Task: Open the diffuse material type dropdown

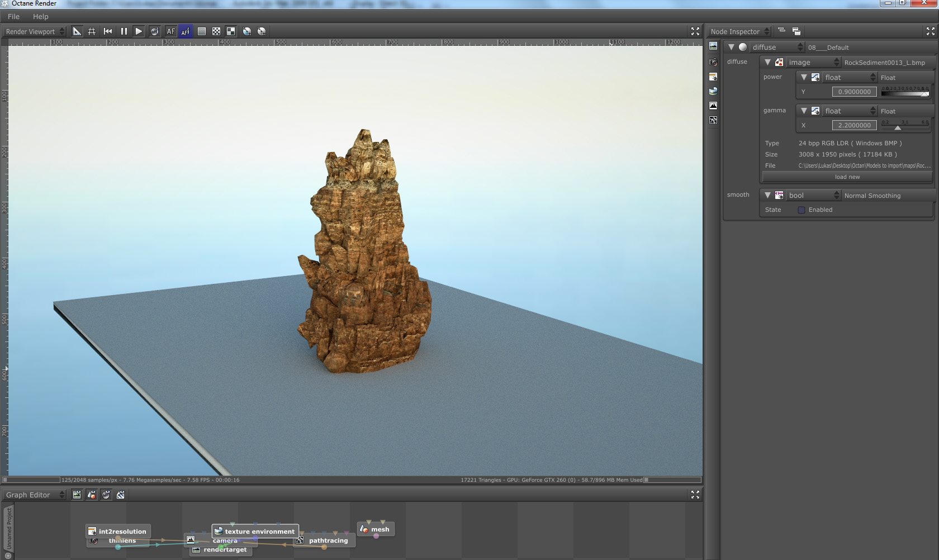Action: pos(777,48)
